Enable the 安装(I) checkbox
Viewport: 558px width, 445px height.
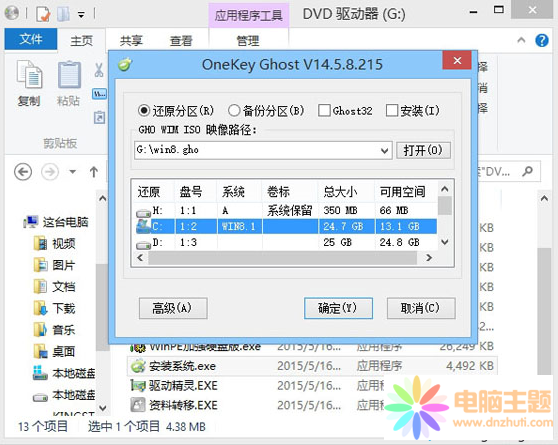[x=391, y=110]
